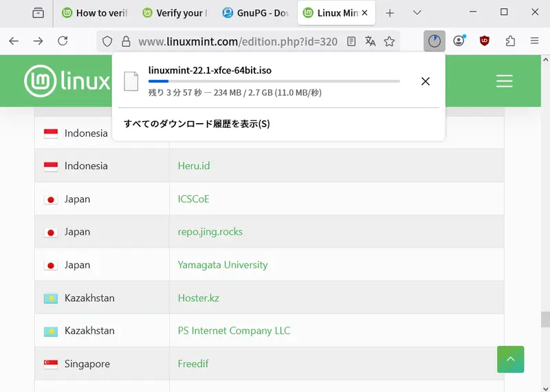This screenshot has height=392, width=550.
Task: Show site security padlock info
Action: 126,42
